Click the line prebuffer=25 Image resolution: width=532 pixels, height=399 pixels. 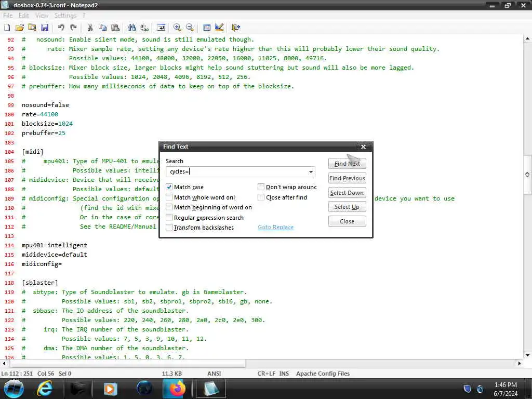point(44,133)
